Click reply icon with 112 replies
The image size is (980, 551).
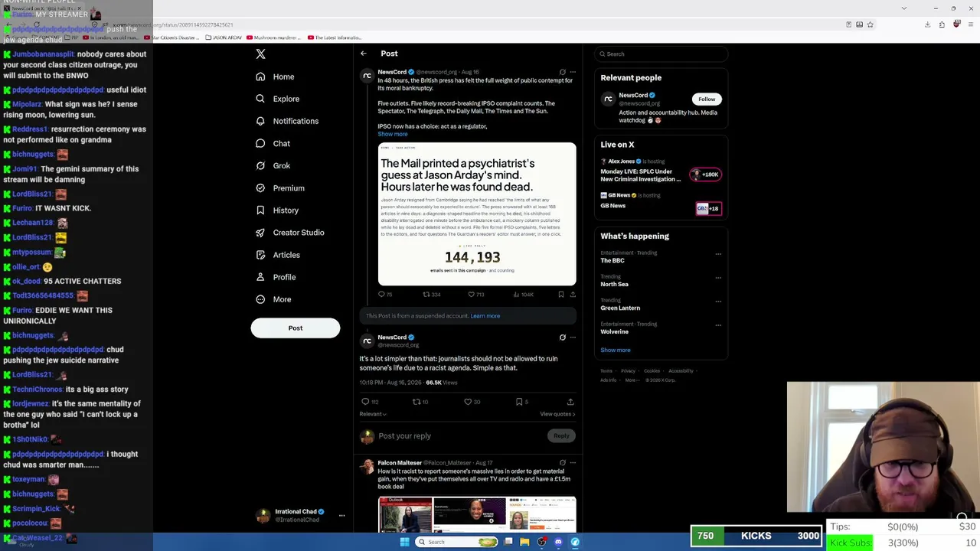click(x=370, y=402)
